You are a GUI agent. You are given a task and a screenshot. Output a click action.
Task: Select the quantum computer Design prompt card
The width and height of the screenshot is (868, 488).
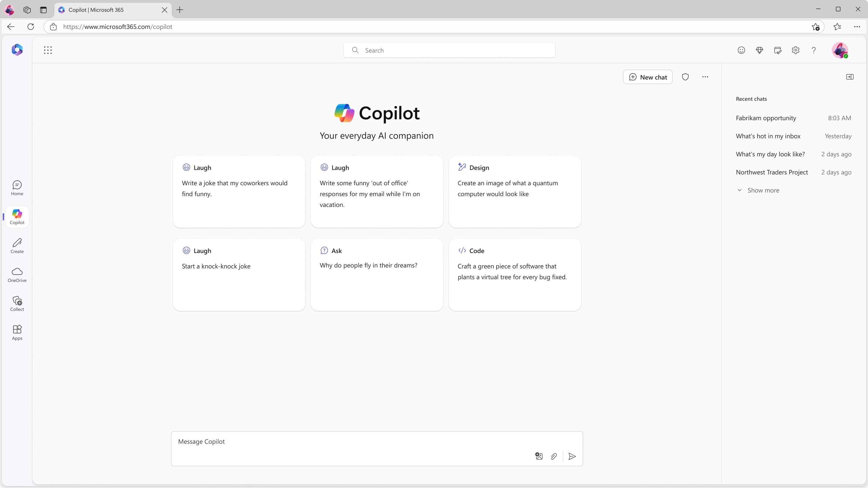514,191
